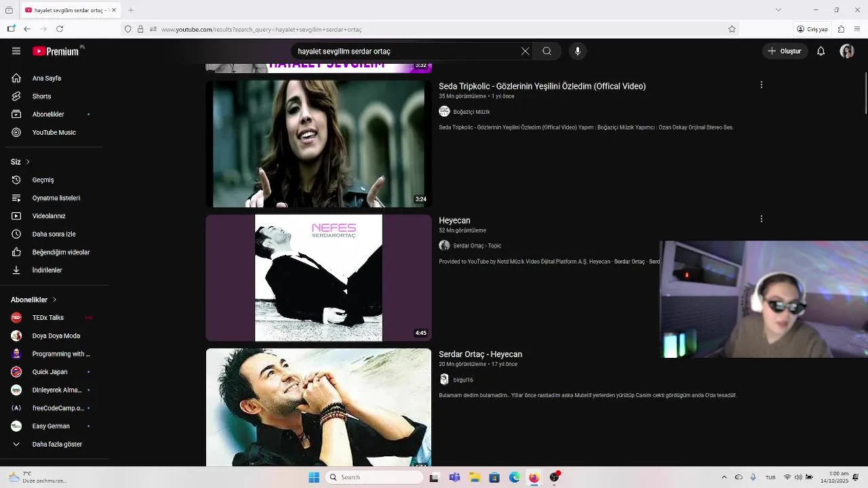868x488 pixels.
Task: Go back with the browser back arrow
Action: pos(27,29)
